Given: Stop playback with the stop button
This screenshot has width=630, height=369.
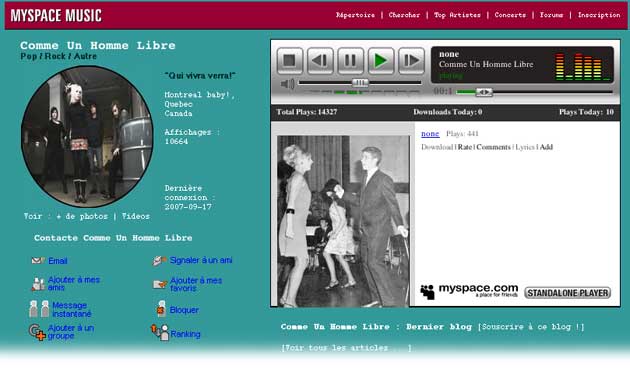Looking at the screenshot, I should click(x=290, y=61).
